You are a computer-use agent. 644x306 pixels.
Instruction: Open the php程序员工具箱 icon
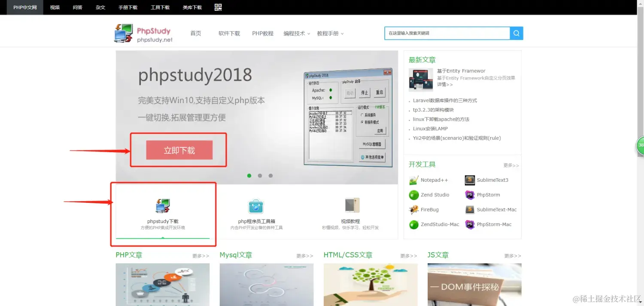256,206
